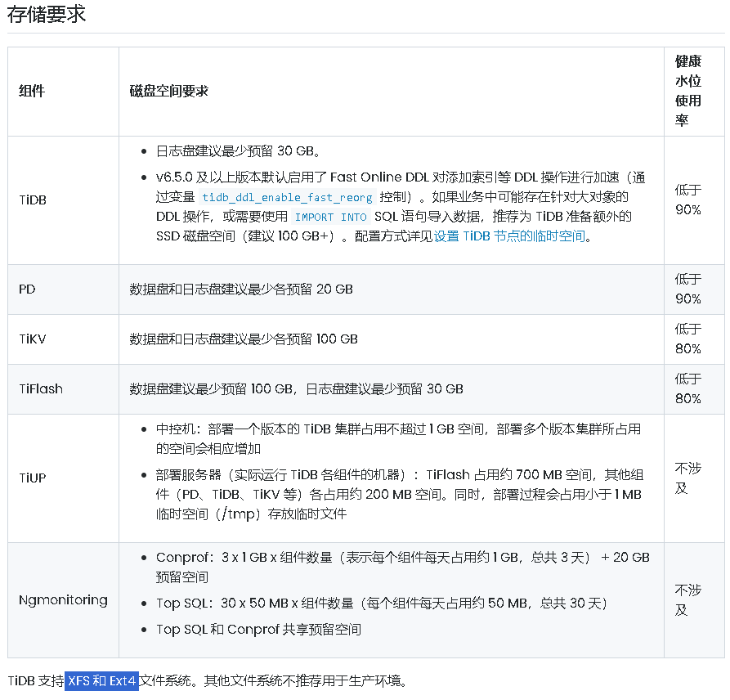Click the Top SQL 和 Conprof 共享预留空间 bullet

pos(258,630)
